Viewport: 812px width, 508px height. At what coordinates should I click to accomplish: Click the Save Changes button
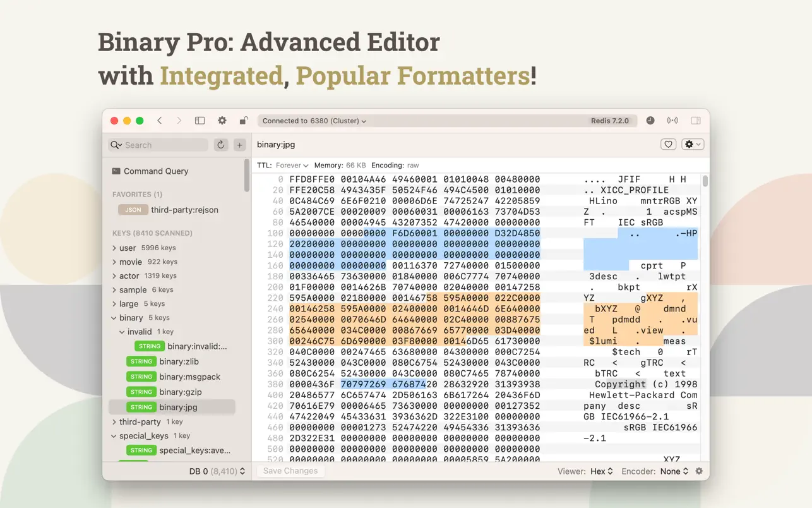(290, 471)
